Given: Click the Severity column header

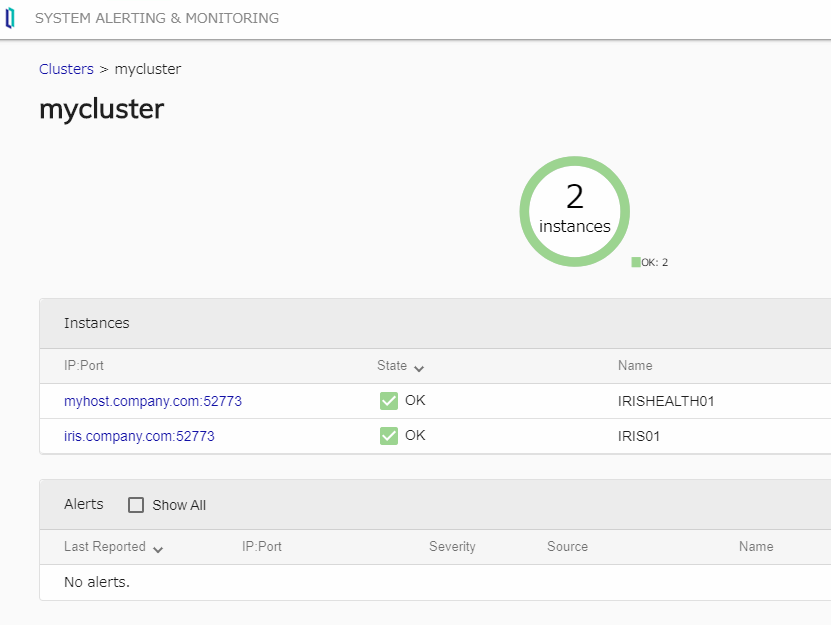Looking at the screenshot, I should (452, 547).
